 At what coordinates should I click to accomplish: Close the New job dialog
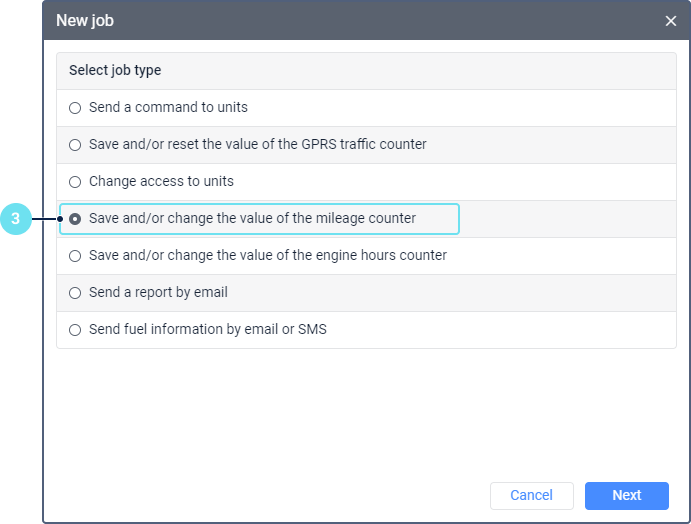click(x=670, y=21)
